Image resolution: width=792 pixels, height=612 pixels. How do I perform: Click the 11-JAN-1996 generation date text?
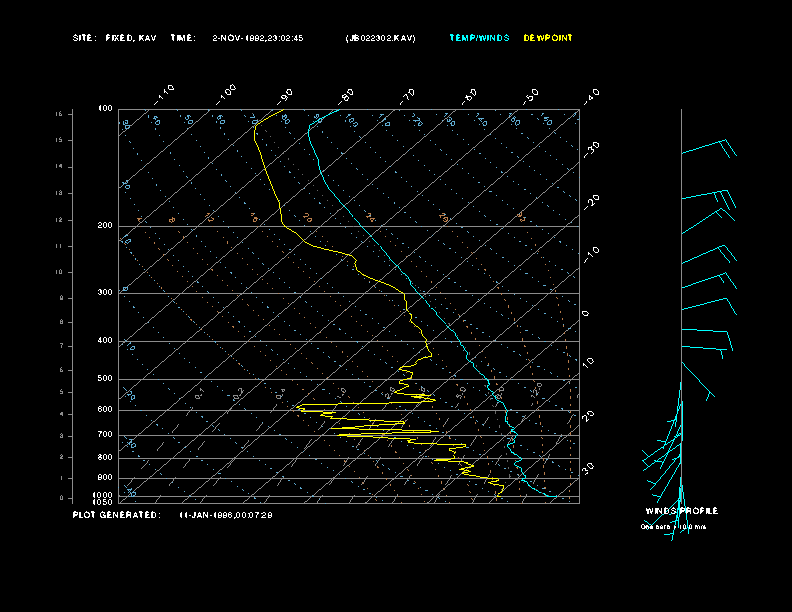tap(226, 514)
